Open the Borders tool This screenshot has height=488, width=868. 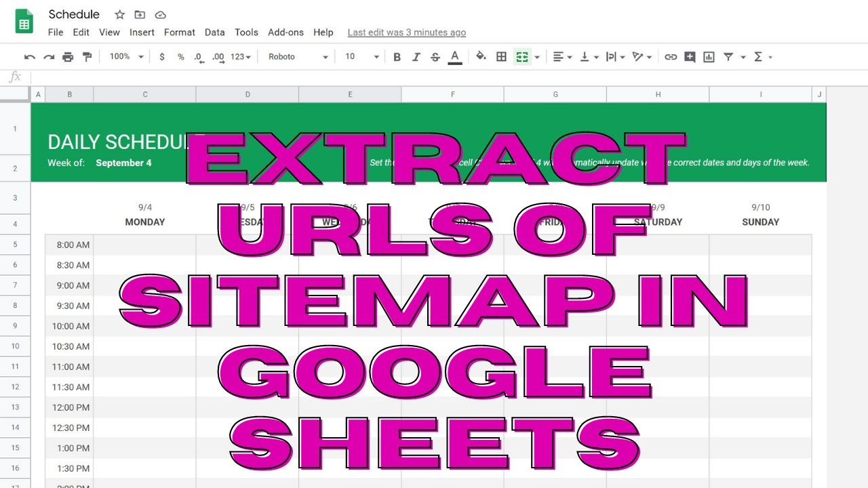coord(502,57)
